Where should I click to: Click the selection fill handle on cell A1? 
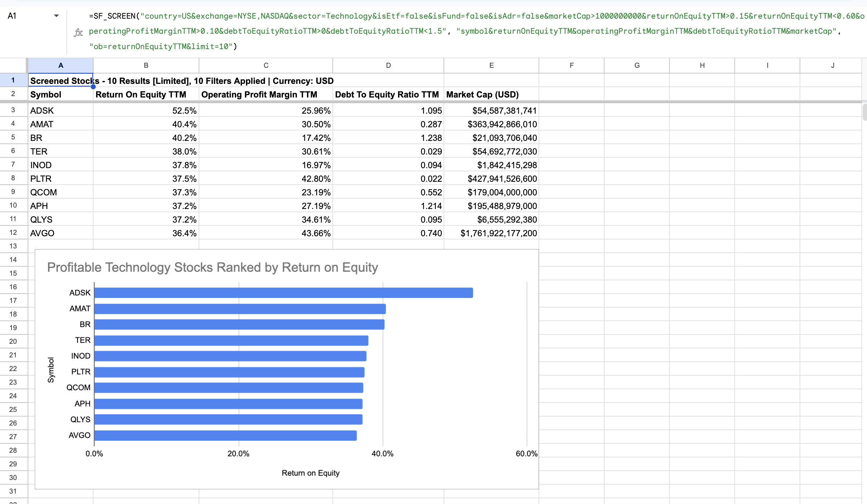tap(93, 87)
